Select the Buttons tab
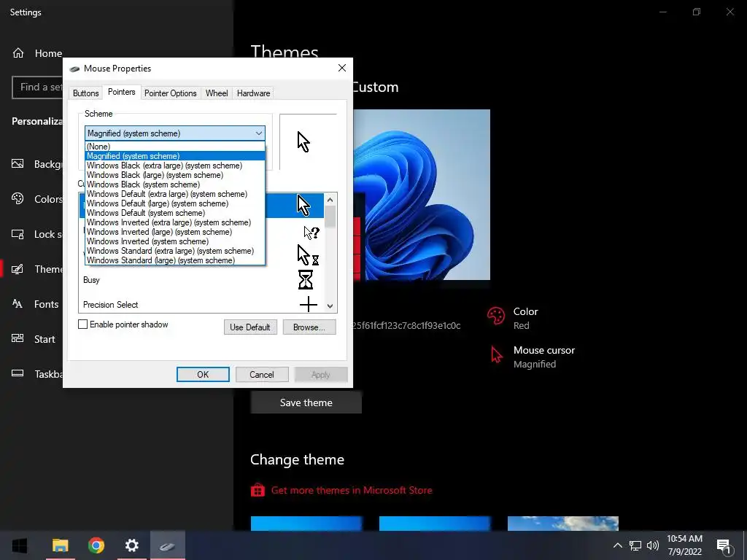 pos(86,93)
